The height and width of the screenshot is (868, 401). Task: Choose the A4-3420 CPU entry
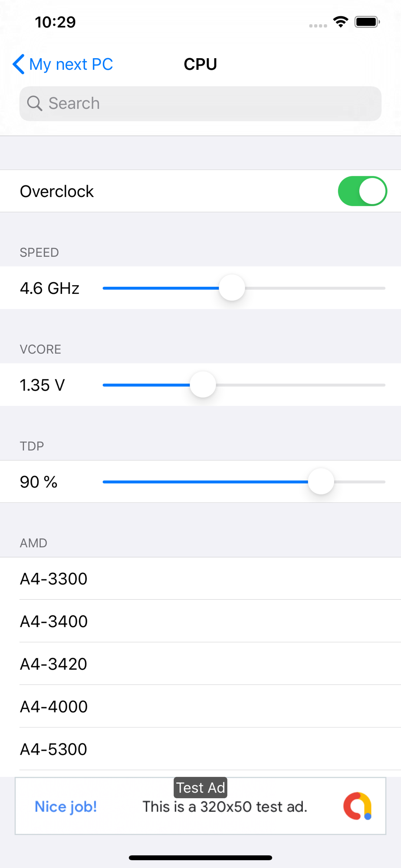200,664
